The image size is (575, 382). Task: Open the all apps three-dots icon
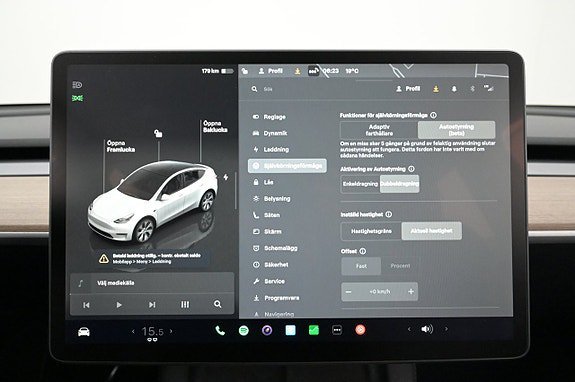point(337,330)
